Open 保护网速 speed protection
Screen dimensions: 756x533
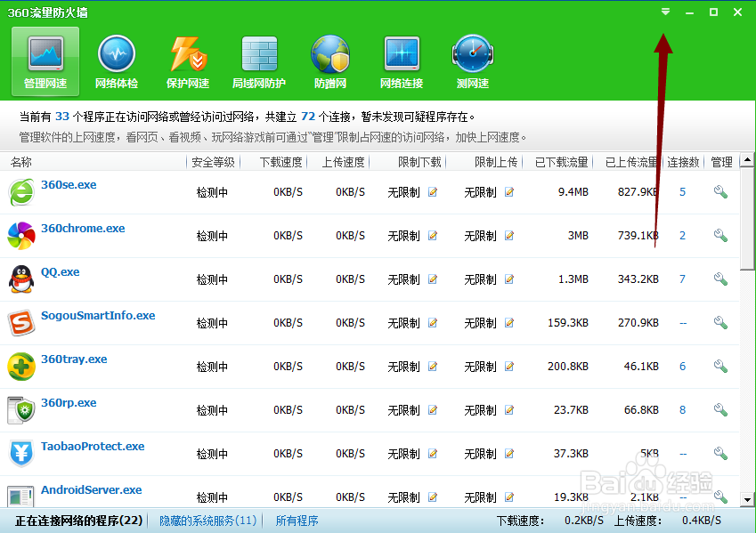pyautogui.click(x=188, y=61)
